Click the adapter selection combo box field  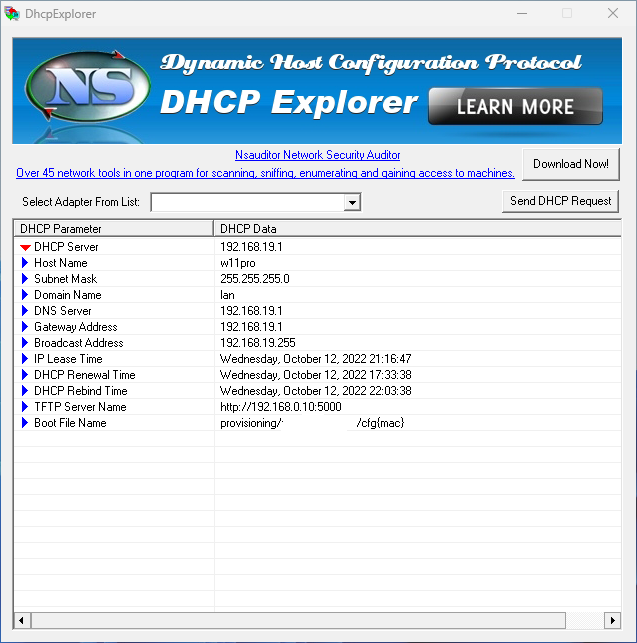(246, 203)
